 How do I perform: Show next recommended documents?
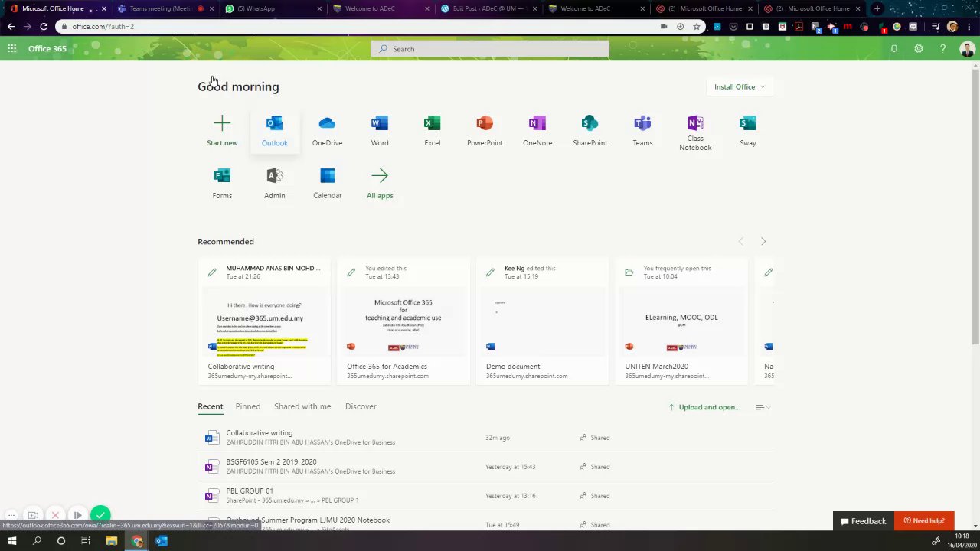763,241
